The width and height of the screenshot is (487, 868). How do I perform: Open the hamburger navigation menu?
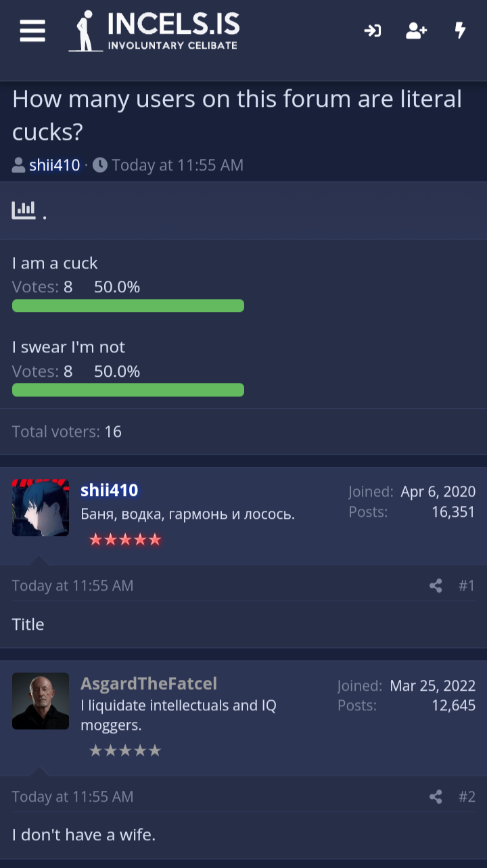[x=32, y=30]
